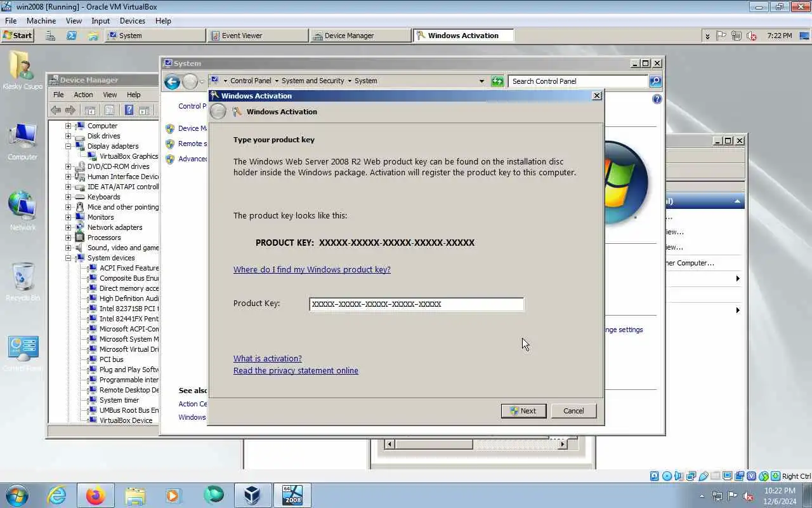
Task: Expand the Disk drives node
Action: pos(69,136)
